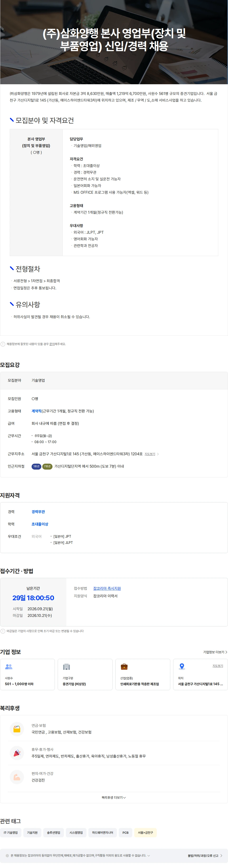Click the 계약직 employment type text

36,411
